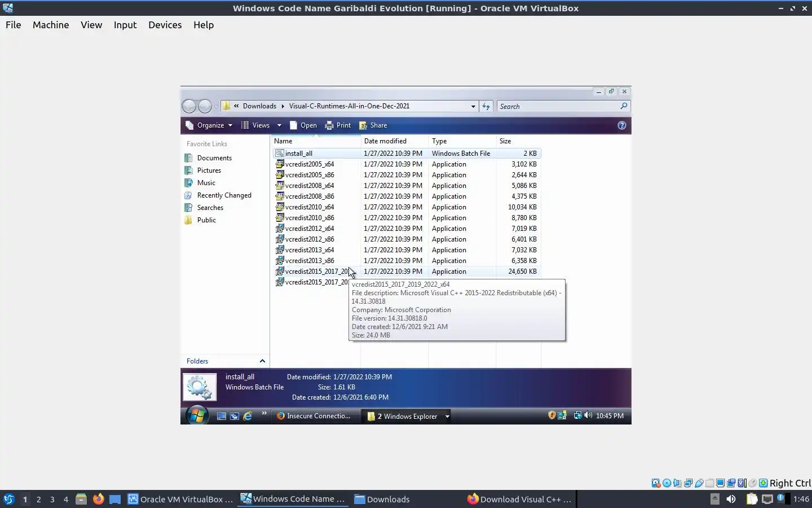Open VirtualBox Input menu
This screenshot has width=812, height=508.
(x=125, y=25)
